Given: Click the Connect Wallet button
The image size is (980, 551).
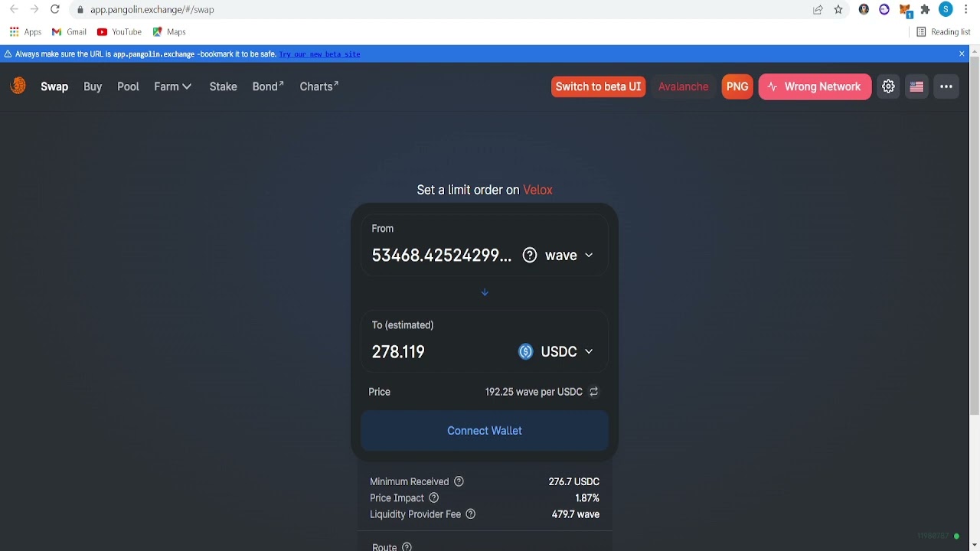Looking at the screenshot, I should pos(485,431).
